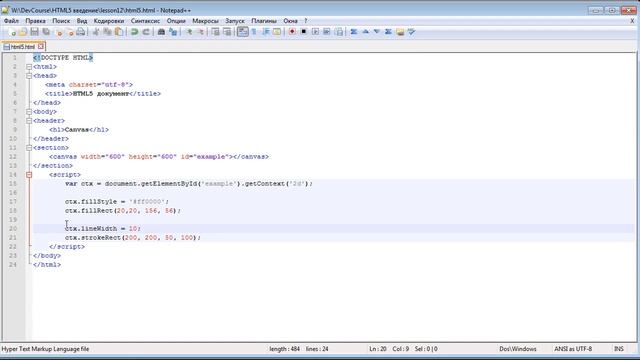The width and height of the screenshot is (640, 360).
Task: Save the file with the floppy icon
Action: (35, 32)
